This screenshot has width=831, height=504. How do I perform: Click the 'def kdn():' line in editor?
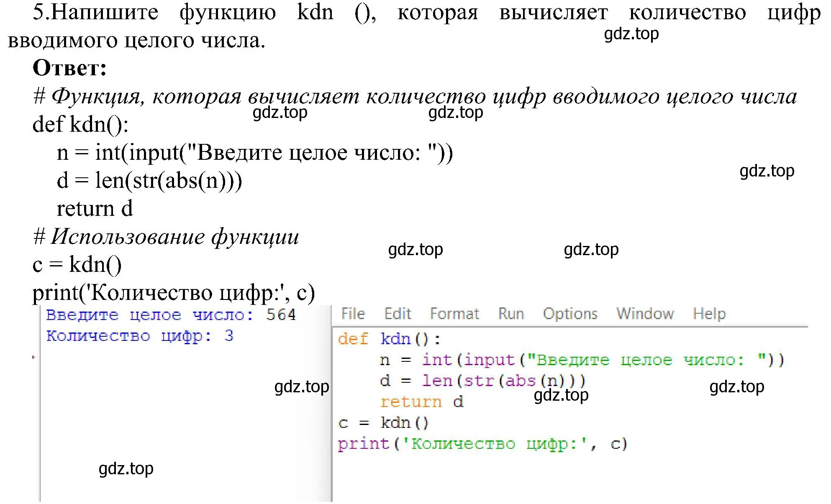click(389, 339)
